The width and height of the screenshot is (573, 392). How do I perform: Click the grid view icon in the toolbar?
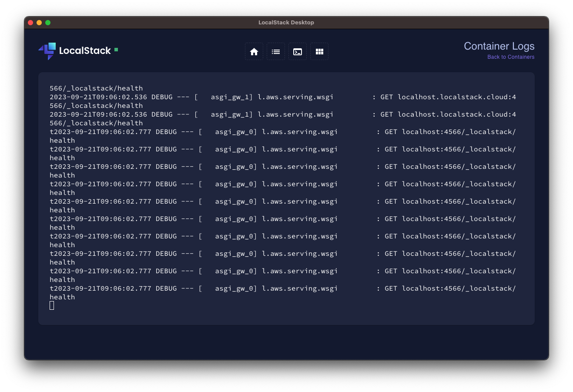(x=319, y=51)
